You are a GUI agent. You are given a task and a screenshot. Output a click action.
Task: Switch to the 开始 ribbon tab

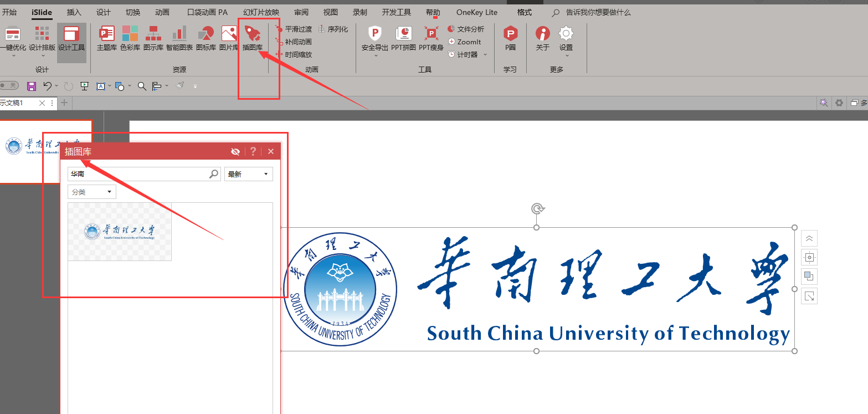click(x=9, y=12)
